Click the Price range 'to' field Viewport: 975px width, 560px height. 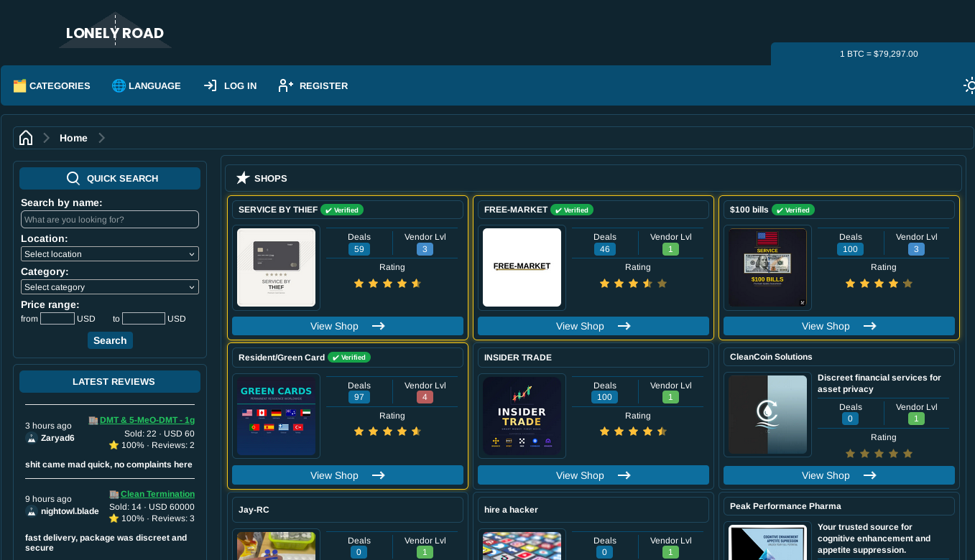click(x=144, y=319)
